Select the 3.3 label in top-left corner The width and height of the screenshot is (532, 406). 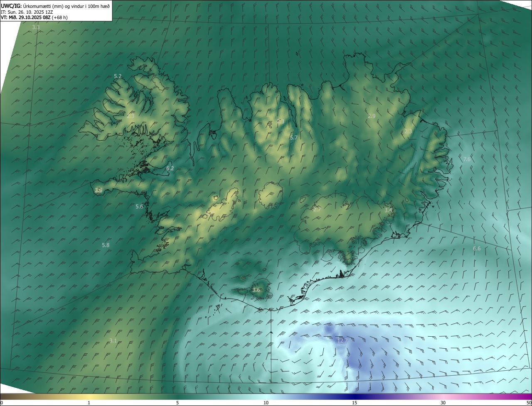click(x=36, y=27)
